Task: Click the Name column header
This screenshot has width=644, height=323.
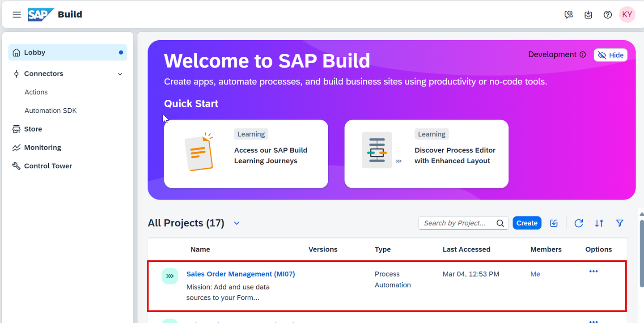Action: tap(200, 250)
